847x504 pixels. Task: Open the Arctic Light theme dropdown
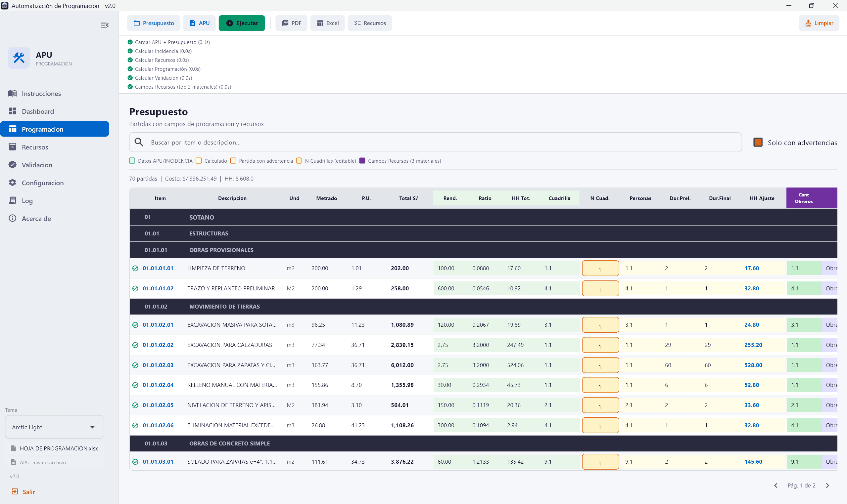[54, 427]
